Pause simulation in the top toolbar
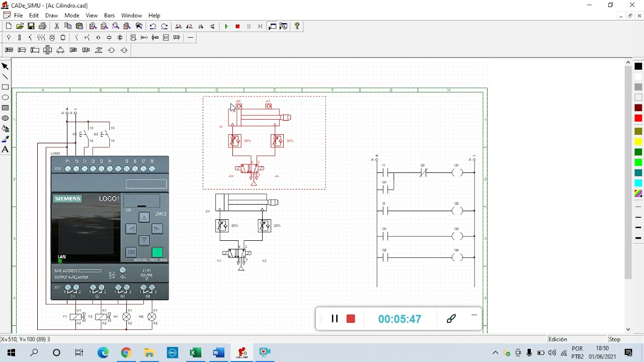Viewport: 644px width, 362px height. [x=249, y=26]
